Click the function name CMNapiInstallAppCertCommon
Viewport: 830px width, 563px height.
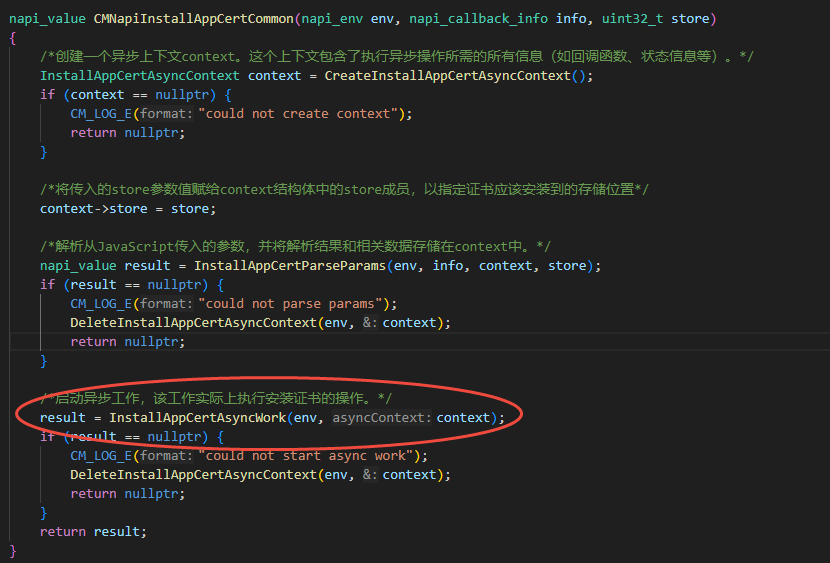coord(194,19)
